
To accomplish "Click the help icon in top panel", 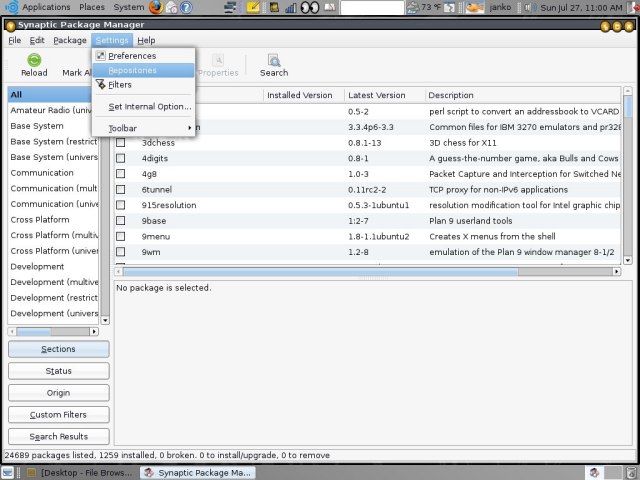I will click(186, 7).
